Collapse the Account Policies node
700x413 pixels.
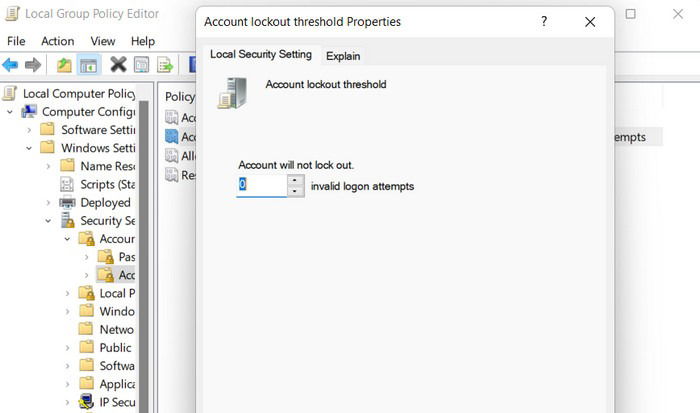click(67, 239)
